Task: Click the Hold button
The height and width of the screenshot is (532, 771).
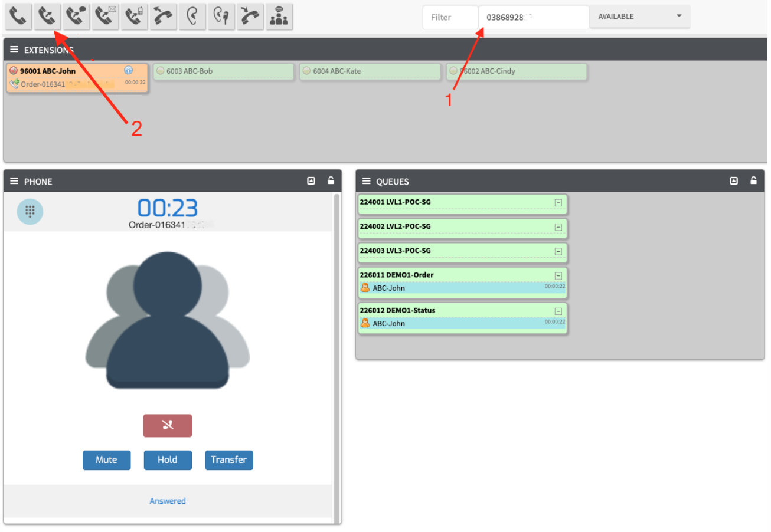Action: 168,460
